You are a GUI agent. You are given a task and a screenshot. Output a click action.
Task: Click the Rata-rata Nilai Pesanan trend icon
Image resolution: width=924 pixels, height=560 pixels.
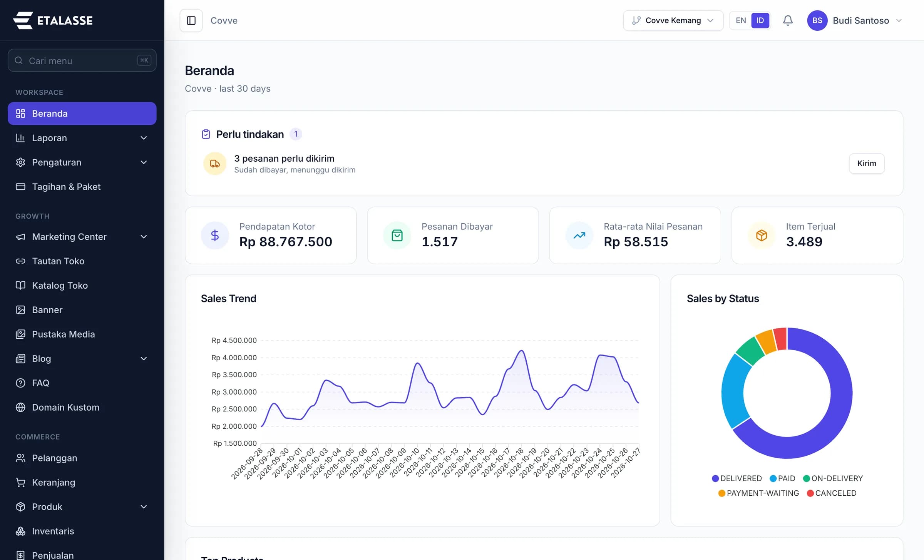579,235
